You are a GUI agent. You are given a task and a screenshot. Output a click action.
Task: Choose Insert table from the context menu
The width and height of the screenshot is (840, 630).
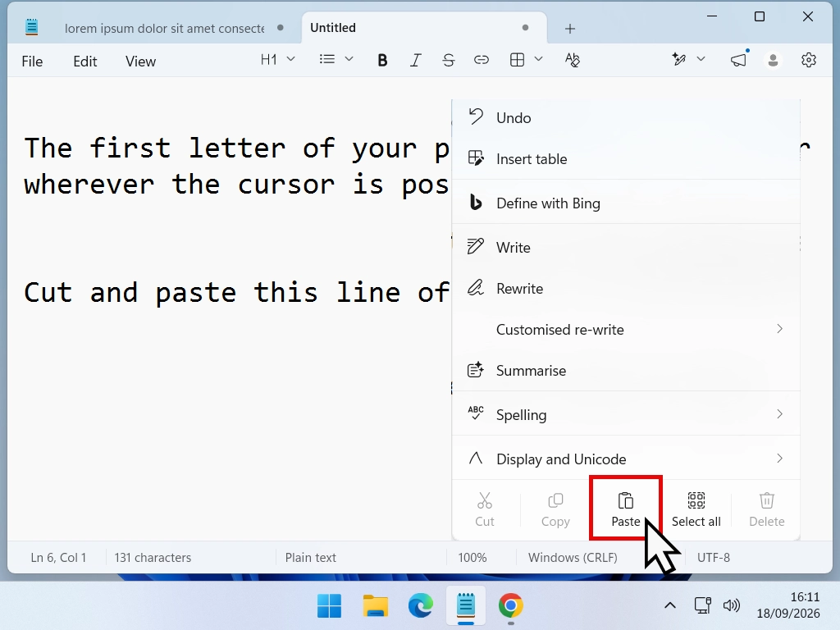[626, 159]
